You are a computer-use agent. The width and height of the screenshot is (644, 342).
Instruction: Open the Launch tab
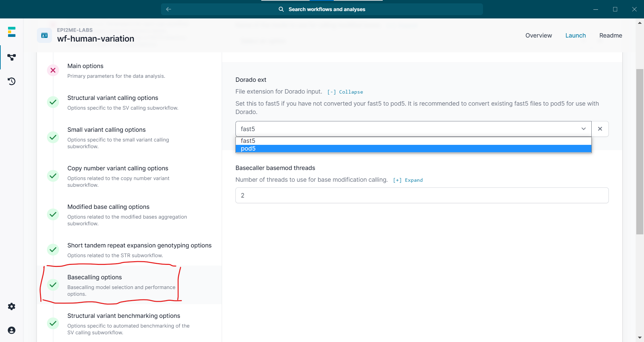[576, 35]
